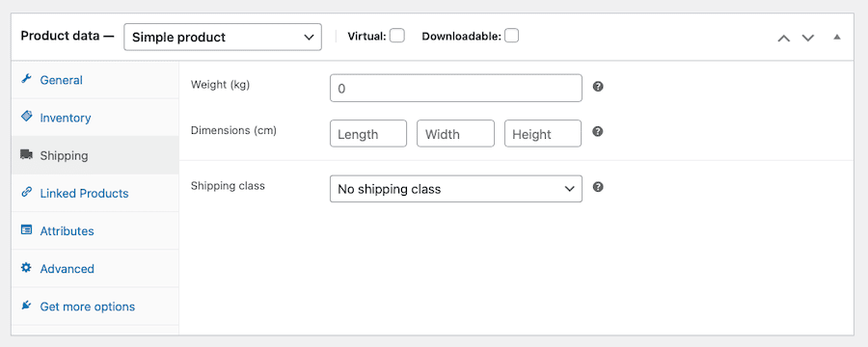
Task: Enable the Downloadable checkbox
Action: 511,36
